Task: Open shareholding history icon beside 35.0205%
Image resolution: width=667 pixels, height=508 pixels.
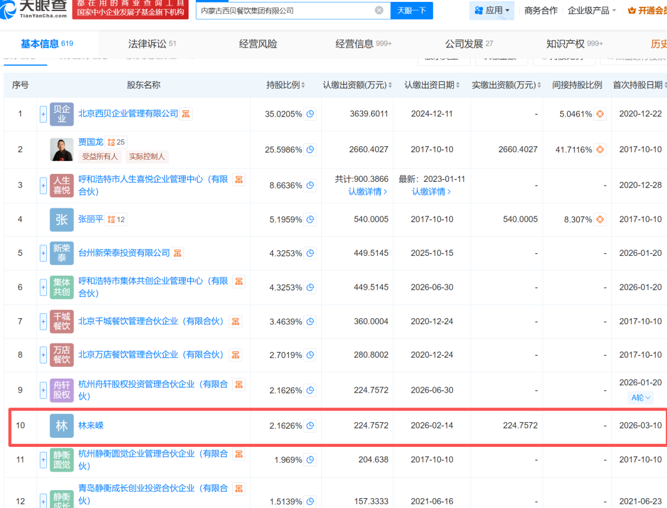Action: tap(310, 114)
